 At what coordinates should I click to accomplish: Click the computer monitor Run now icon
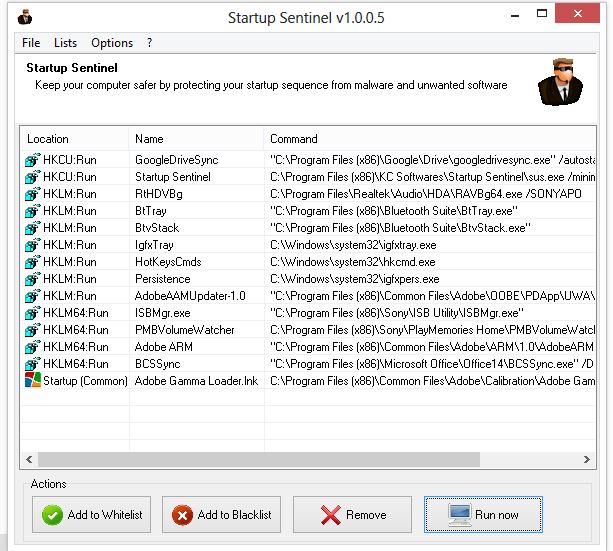pyautogui.click(x=460, y=515)
